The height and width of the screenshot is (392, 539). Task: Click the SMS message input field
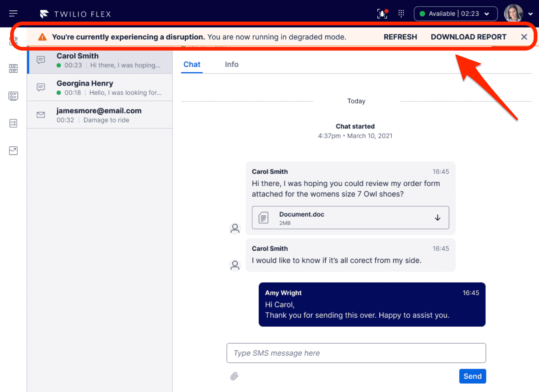[356, 353]
